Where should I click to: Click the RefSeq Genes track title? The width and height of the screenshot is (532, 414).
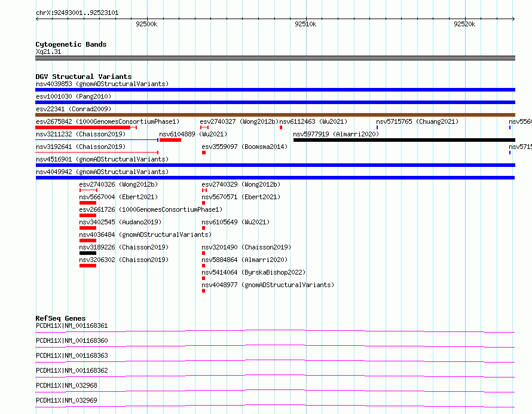click(60, 318)
